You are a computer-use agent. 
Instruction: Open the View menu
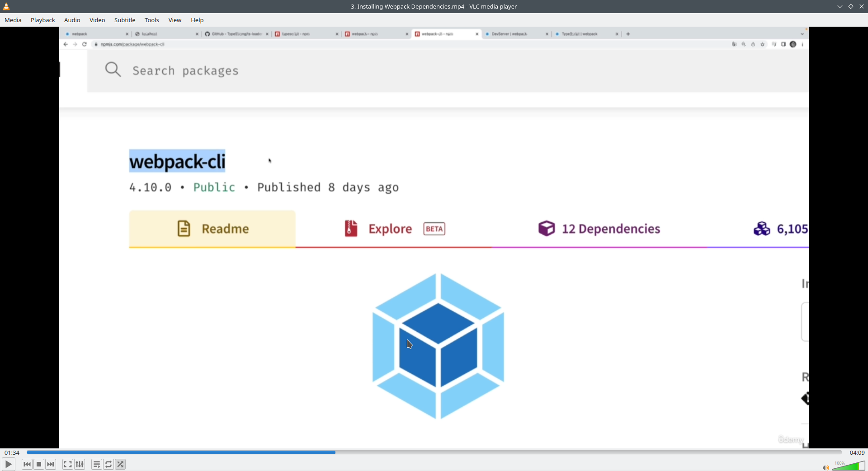click(x=175, y=20)
